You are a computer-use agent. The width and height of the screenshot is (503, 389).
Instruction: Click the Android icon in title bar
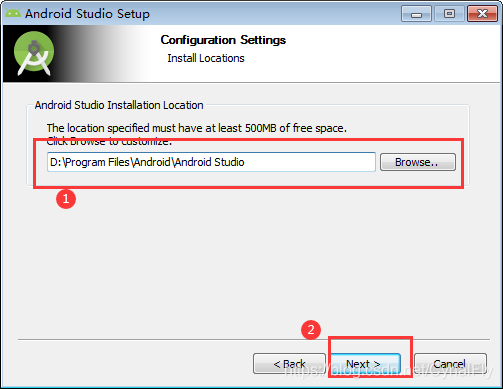(x=13, y=13)
